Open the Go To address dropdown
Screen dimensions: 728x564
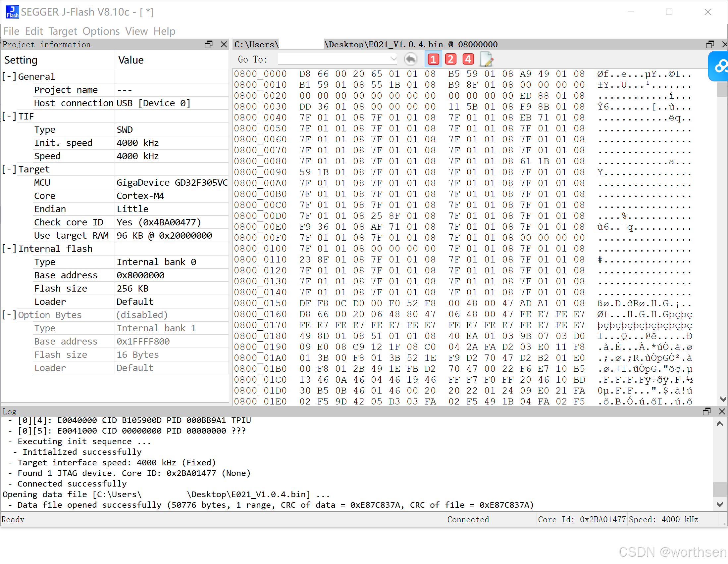[x=393, y=59]
